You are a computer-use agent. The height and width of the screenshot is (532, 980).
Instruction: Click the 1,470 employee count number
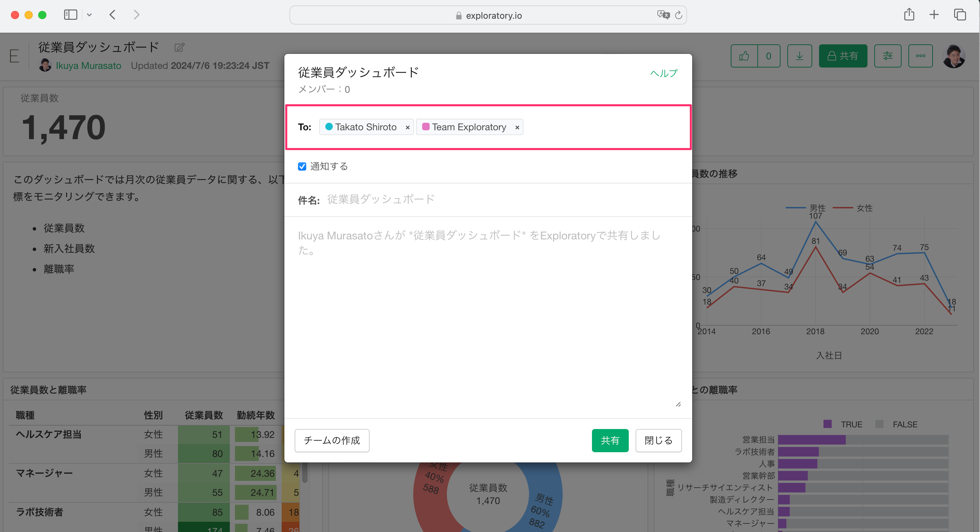point(63,128)
